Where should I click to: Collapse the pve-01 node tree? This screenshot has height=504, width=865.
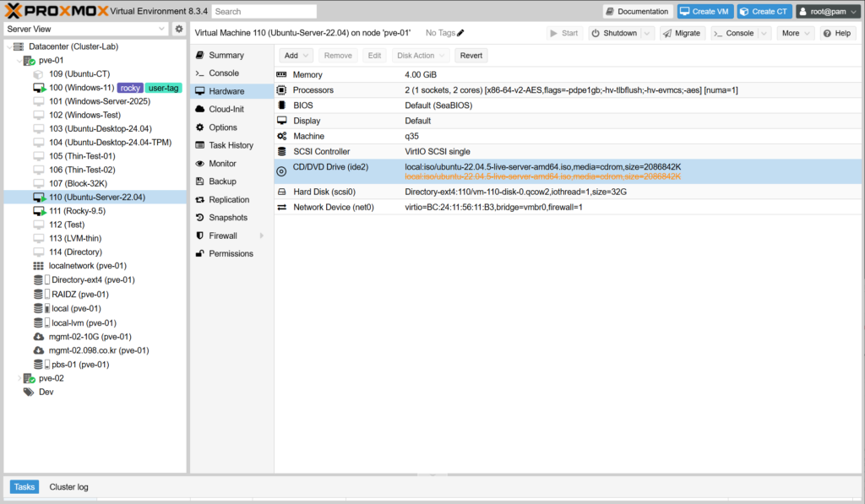coord(19,61)
